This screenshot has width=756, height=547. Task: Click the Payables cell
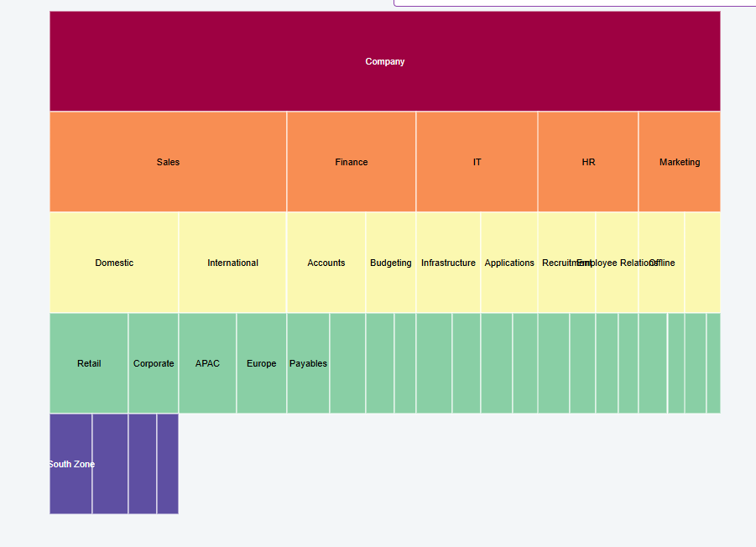tap(309, 363)
